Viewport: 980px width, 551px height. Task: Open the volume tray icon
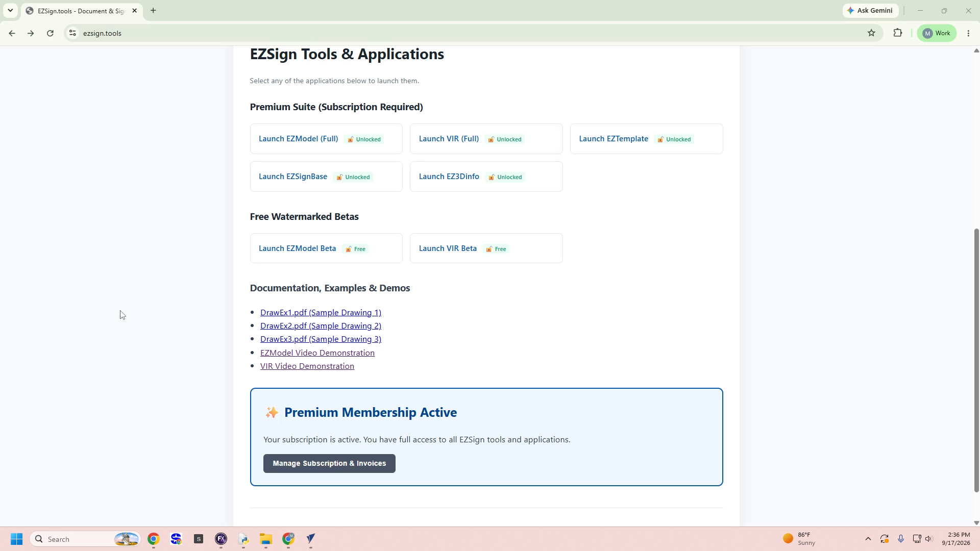click(x=928, y=539)
